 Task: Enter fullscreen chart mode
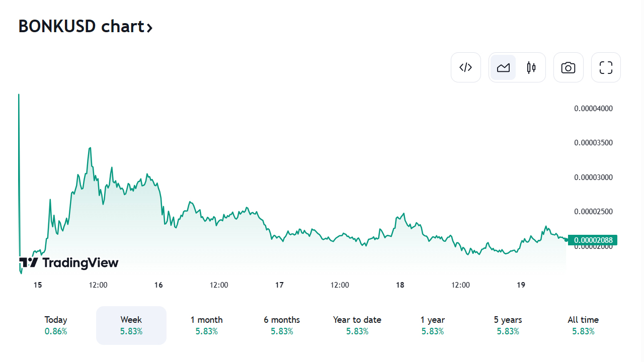tap(606, 67)
